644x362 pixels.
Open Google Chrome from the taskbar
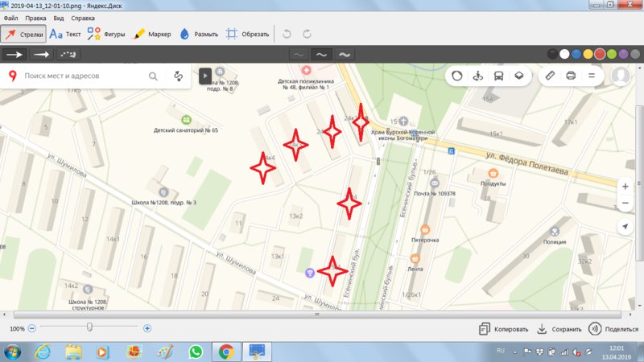click(x=225, y=352)
